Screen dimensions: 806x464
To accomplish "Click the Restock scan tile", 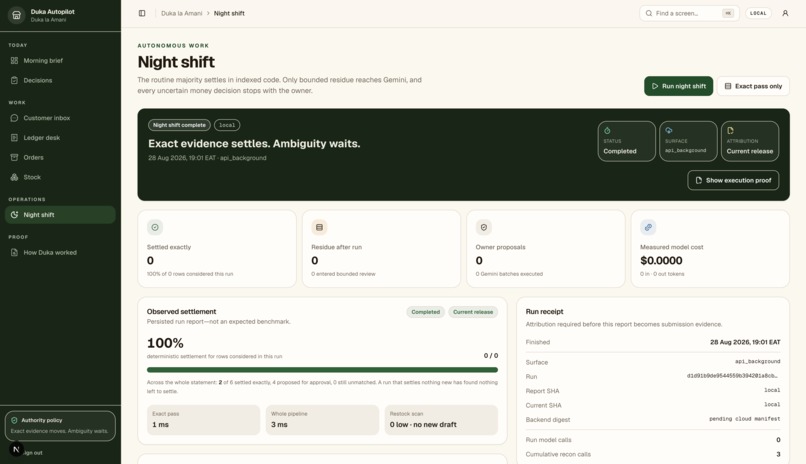I will [x=441, y=420].
